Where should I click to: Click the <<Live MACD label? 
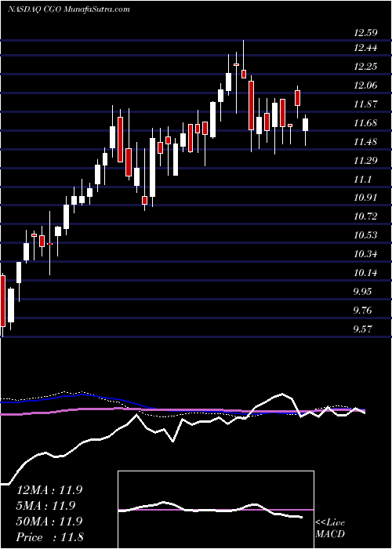click(330, 529)
